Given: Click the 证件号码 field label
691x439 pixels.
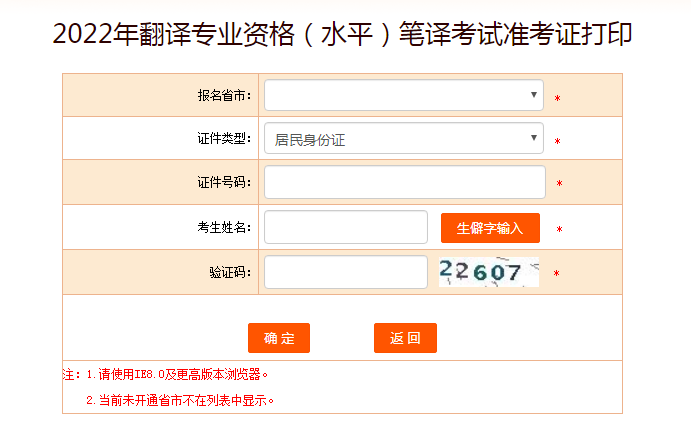Looking at the screenshot, I should (x=224, y=183).
